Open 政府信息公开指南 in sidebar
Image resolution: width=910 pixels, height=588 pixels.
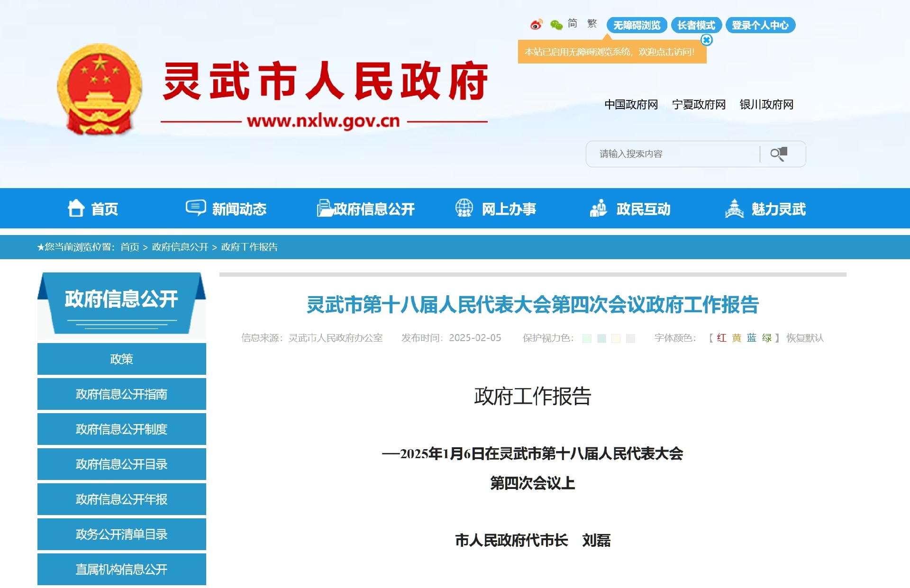121,394
